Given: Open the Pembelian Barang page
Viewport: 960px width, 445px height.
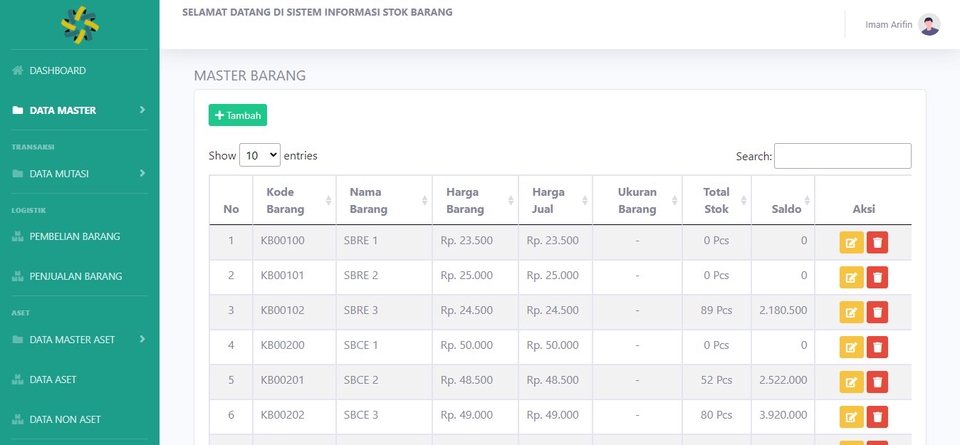Looking at the screenshot, I should [74, 237].
